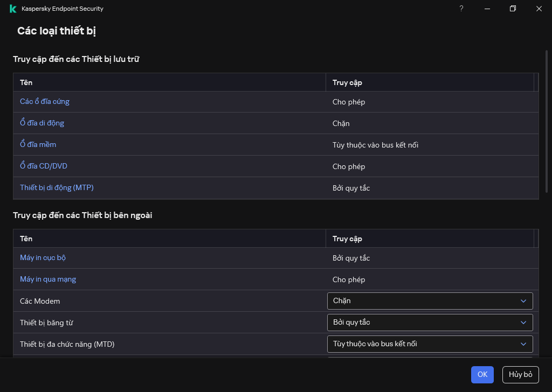Click the Tên header in storage table
Viewport: 552px width, 392px height.
pos(26,83)
